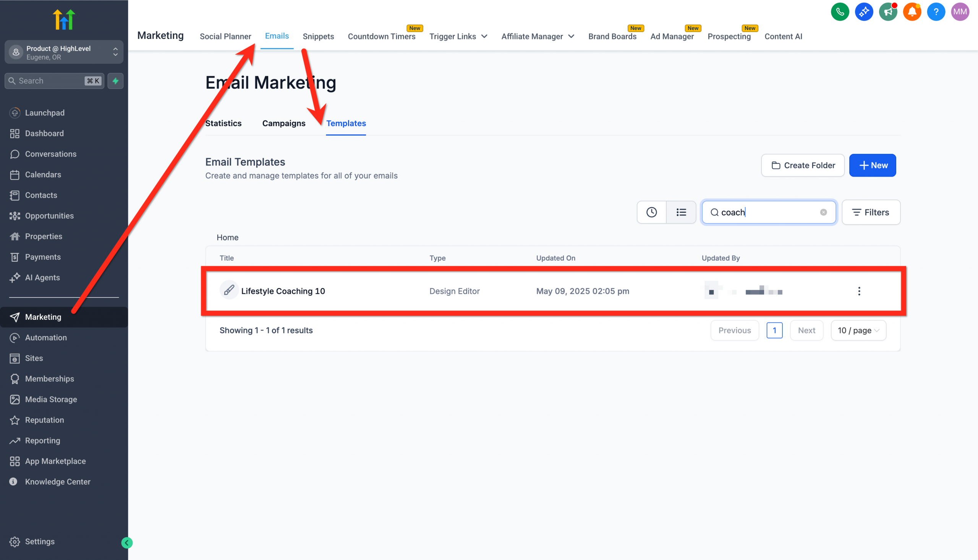Clear the coach search field

(x=823, y=212)
